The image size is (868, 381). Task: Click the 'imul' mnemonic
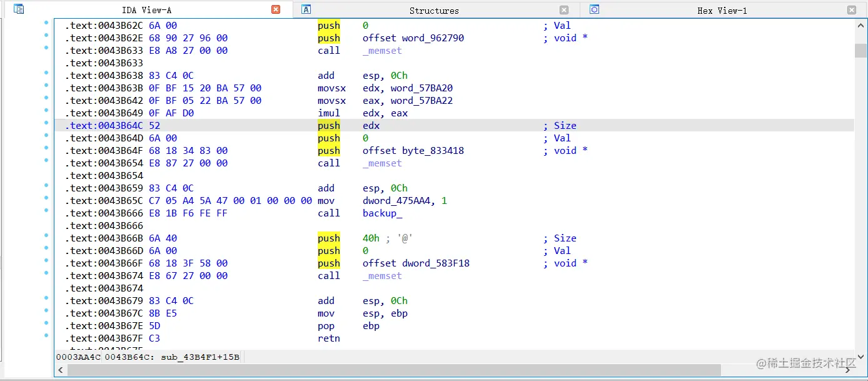tap(329, 113)
